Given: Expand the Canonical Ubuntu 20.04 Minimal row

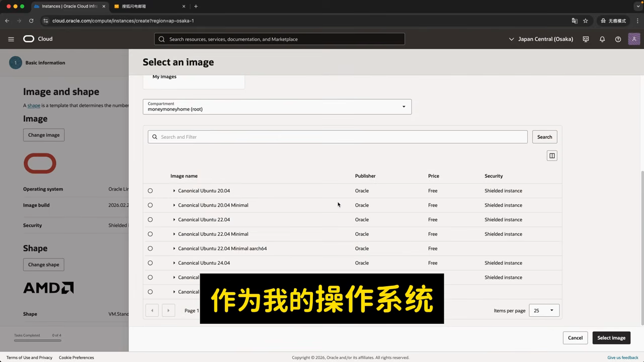Looking at the screenshot, I should [x=174, y=205].
